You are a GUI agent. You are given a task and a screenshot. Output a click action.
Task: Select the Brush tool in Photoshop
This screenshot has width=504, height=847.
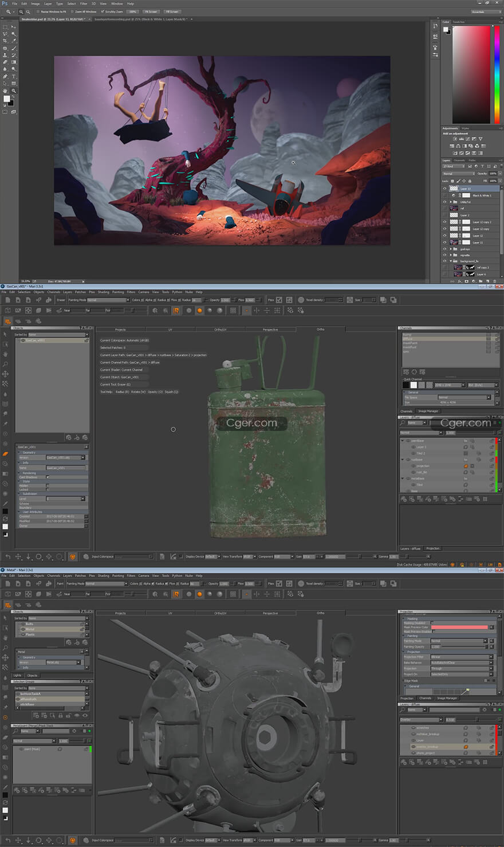click(13, 48)
